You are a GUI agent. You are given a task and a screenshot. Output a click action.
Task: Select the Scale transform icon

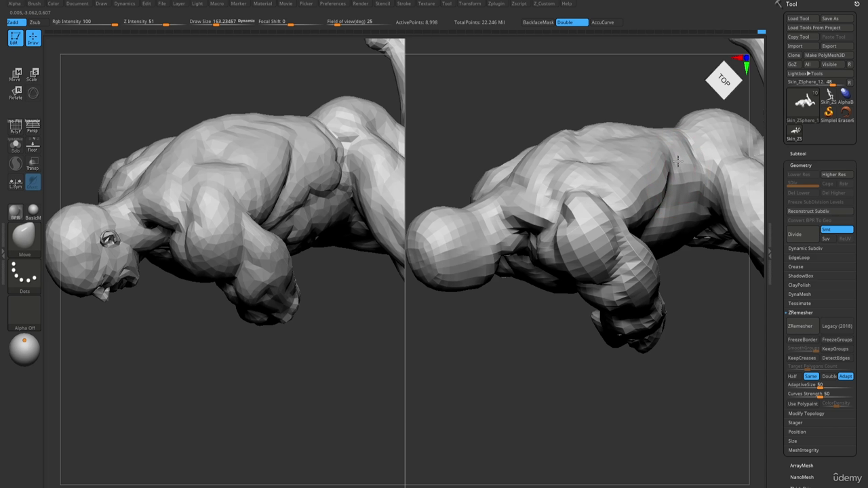[x=33, y=75]
